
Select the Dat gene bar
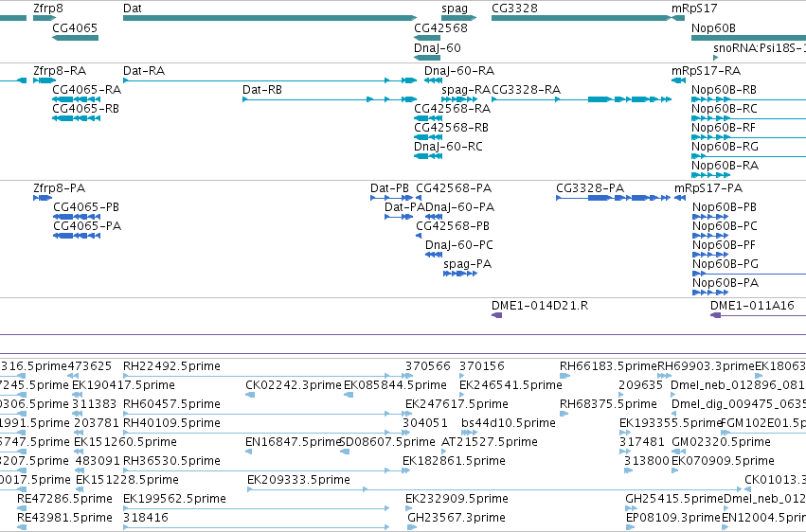coord(270,18)
